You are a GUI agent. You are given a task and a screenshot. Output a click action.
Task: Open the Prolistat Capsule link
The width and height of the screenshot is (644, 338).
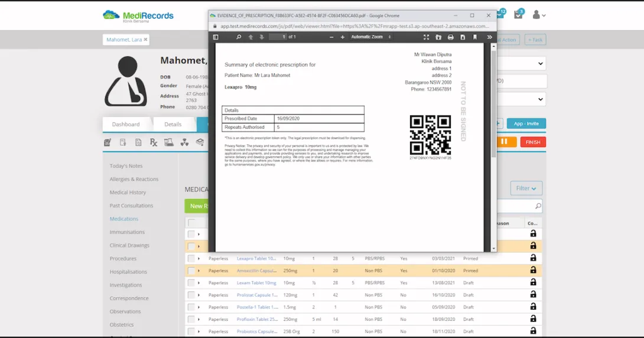(x=257, y=295)
